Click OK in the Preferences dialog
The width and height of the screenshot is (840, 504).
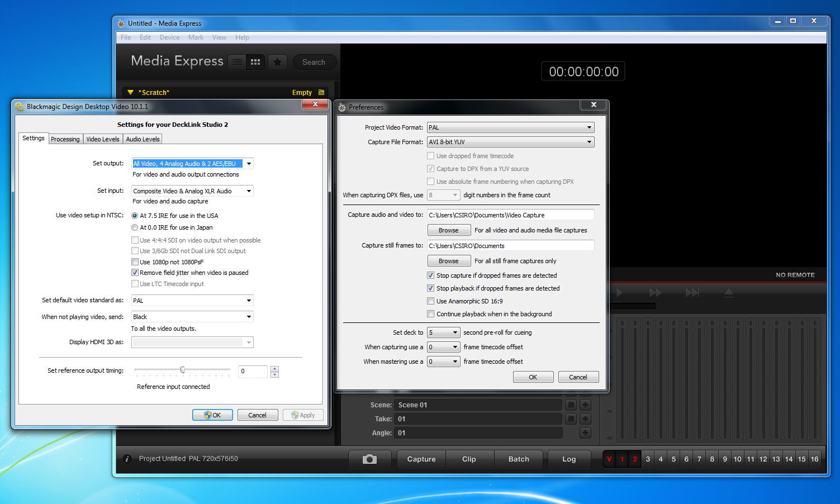[533, 377]
